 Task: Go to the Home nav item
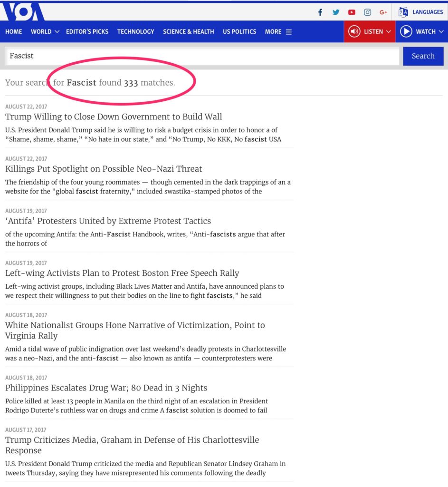click(x=14, y=32)
